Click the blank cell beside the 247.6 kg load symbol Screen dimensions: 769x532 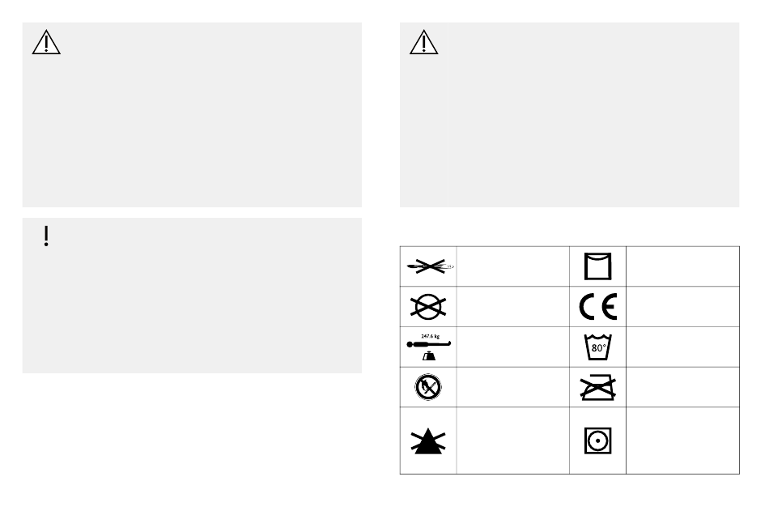coord(513,347)
